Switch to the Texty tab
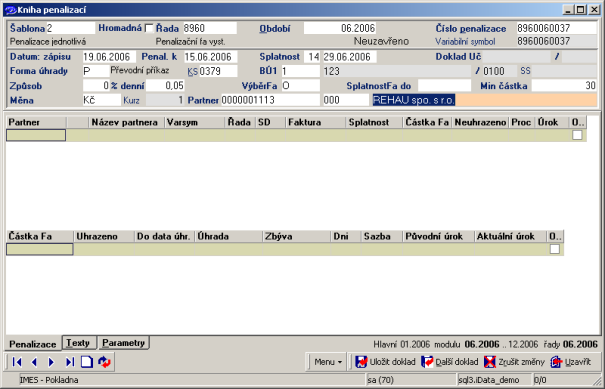The width and height of the screenshot is (605, 389). (78, 343)
